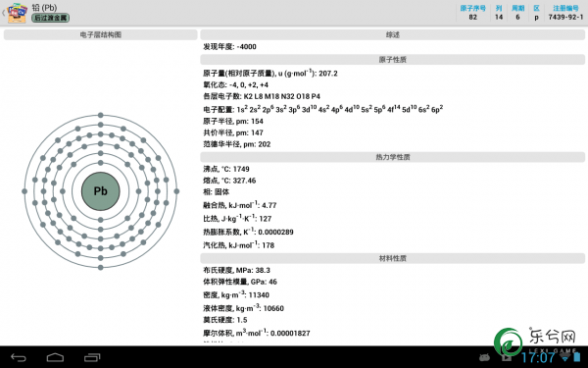The width and height of the screenshot is (588, 368).
Task: Tap the clock showing 17:07
Action: click(538, 357)
